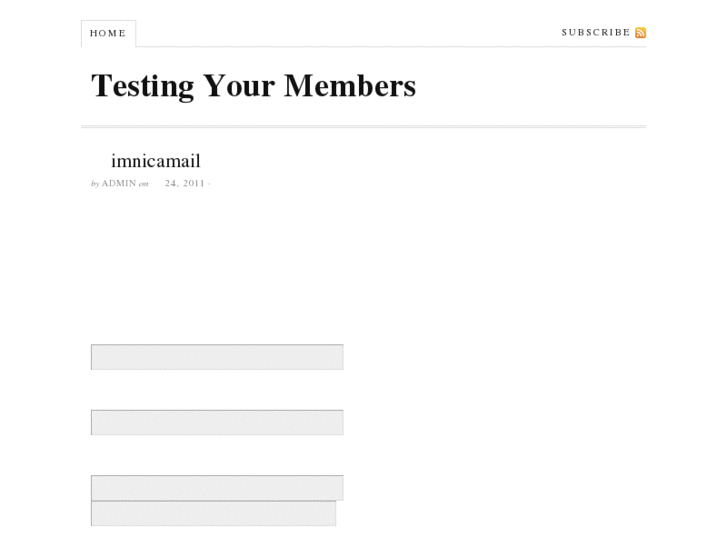Click into the third gray input field
Image resolution: width=727 pixels, height=545 pixels.
pyautogui.click(x=217, y=487)
